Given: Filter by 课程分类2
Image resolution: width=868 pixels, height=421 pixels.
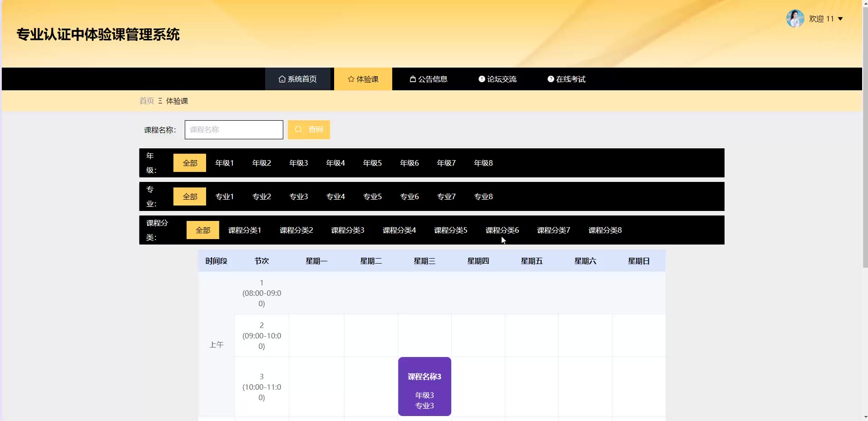Looking at the screenshot, I should 296,230.
